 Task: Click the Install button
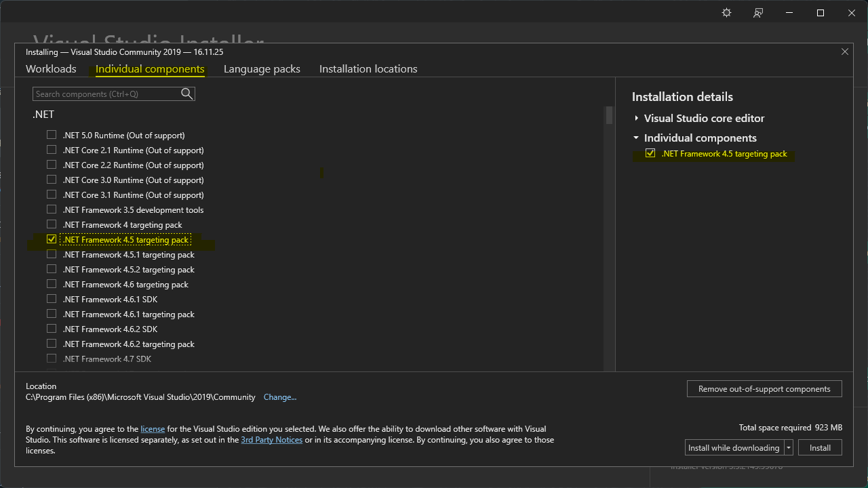pyautogui.click(x=820, y=448)
